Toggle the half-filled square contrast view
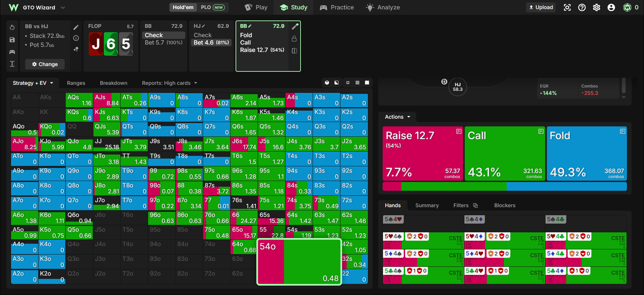 [336, 83]
